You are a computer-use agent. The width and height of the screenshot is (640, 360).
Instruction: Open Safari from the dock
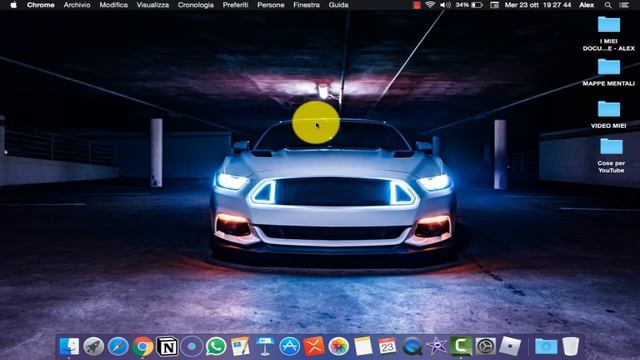(118, 347)
